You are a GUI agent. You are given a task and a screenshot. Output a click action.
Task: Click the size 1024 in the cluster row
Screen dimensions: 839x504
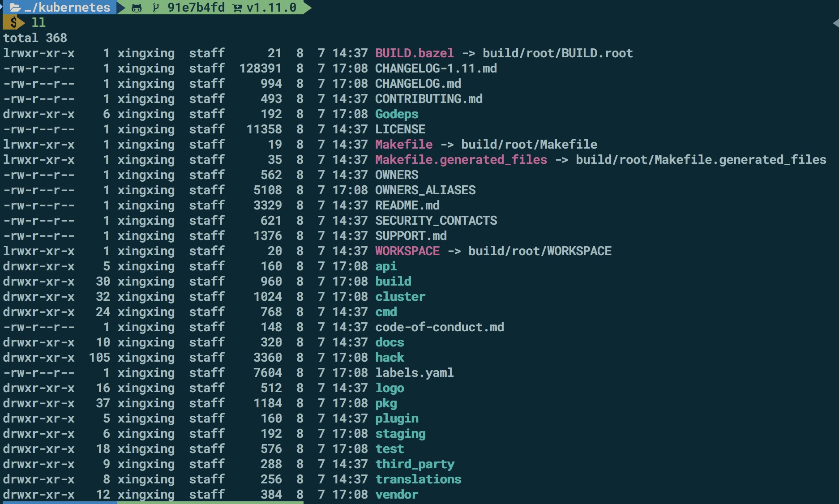[x=268, y=296]
